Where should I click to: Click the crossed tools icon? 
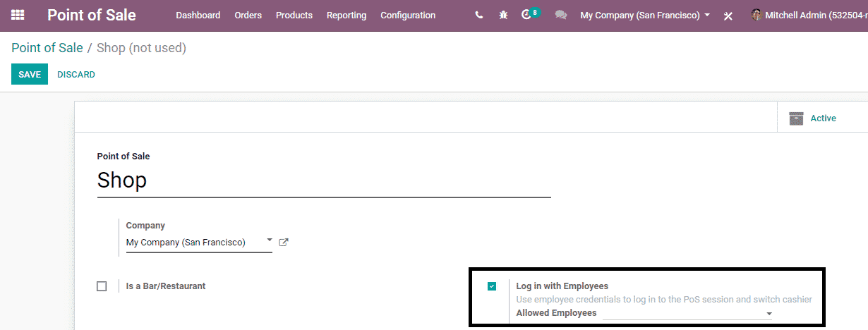[728, 16]
